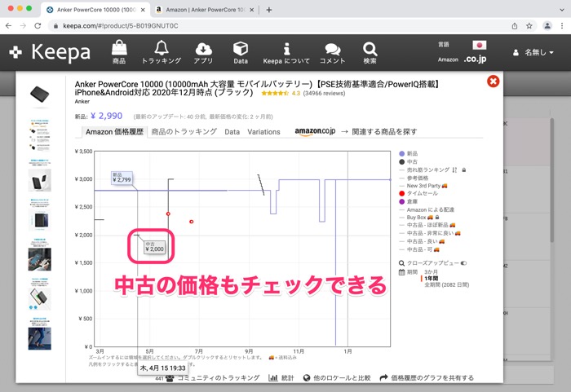Select the Data tab in product popup

(232, 132)
